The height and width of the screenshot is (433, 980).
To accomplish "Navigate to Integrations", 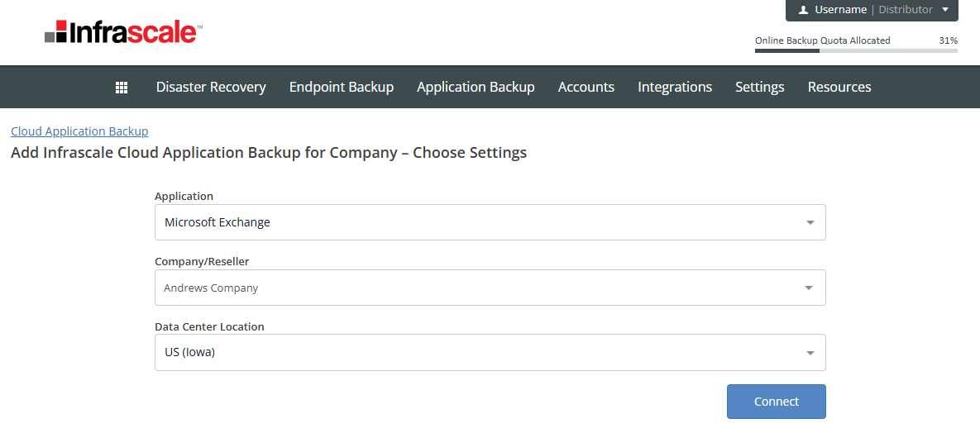I will click(674, 87).
